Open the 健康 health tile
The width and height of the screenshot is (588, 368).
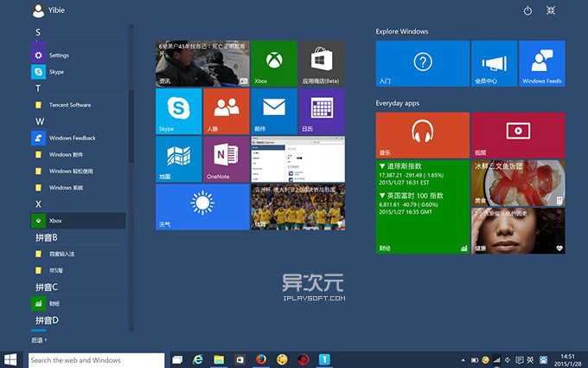[x=518, y=231]
